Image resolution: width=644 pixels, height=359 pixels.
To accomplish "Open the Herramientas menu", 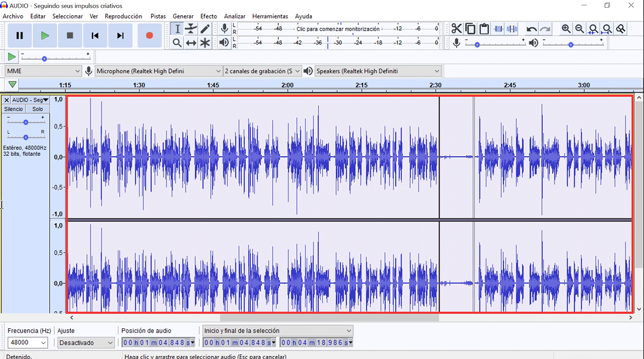I will [x=270, y=16].
